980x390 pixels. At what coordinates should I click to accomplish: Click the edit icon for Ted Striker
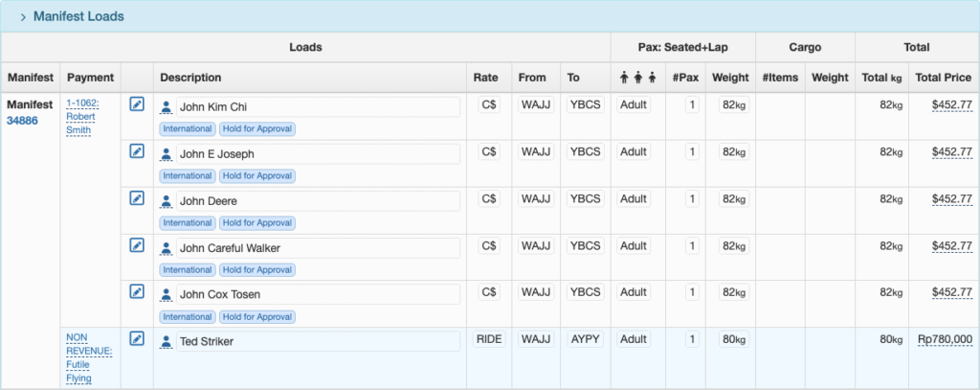tap(137, 339)
